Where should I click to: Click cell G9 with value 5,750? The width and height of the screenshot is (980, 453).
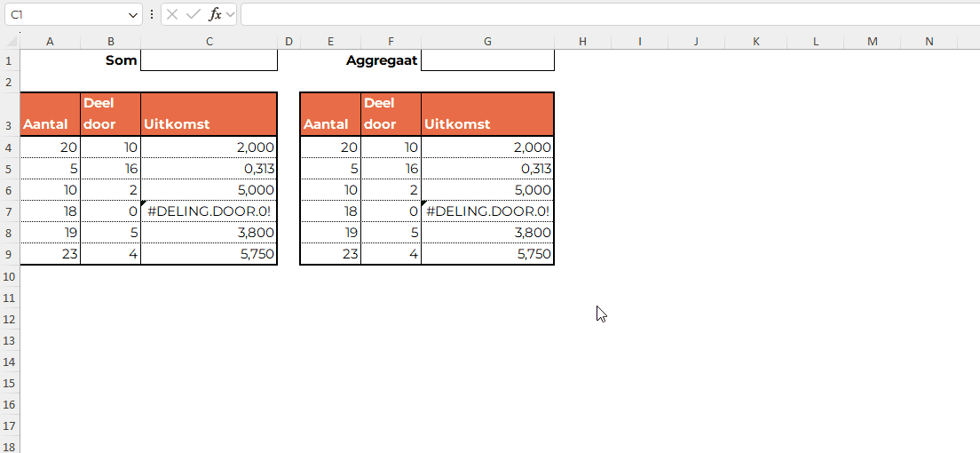click(x=487, y=254)
